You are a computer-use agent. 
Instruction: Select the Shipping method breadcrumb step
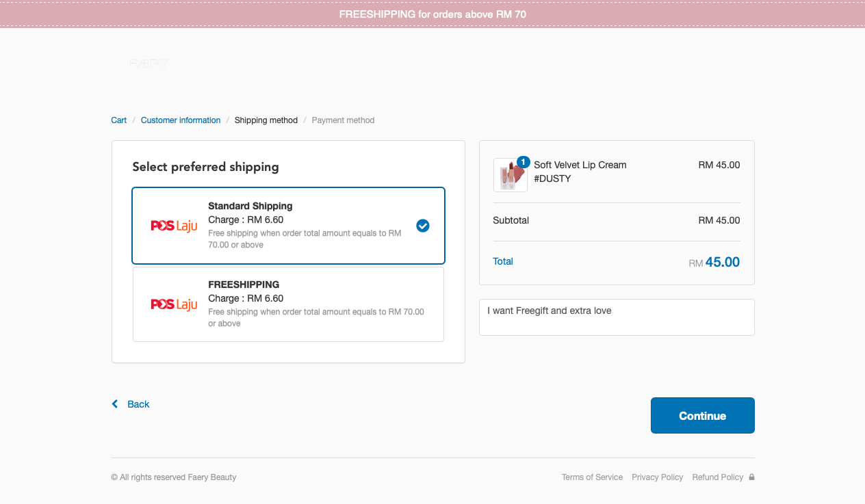click(x=266, y=120)
